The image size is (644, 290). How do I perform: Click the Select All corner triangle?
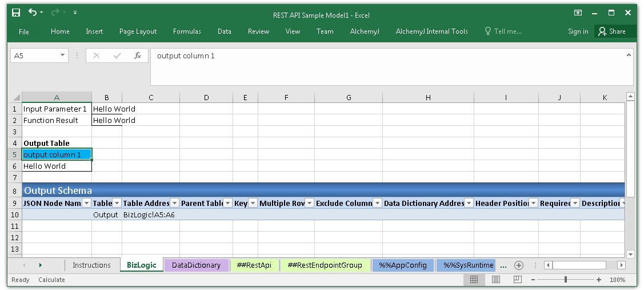coord(17,98)
